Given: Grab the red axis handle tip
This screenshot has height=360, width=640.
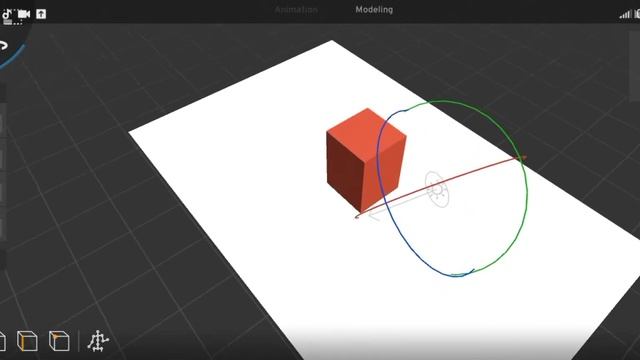Looking at the screenshot, I should (x=523, y=158).
